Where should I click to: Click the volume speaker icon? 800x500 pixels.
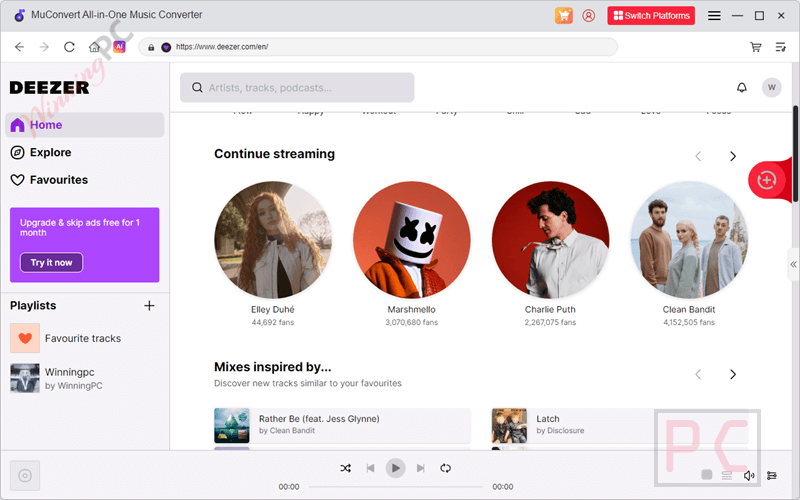[749, 476]
